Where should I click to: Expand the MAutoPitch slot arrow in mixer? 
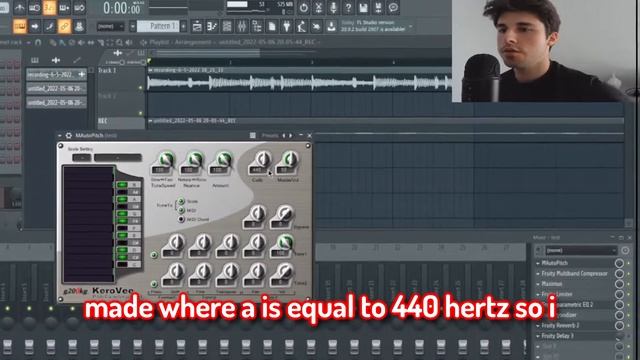538,263
